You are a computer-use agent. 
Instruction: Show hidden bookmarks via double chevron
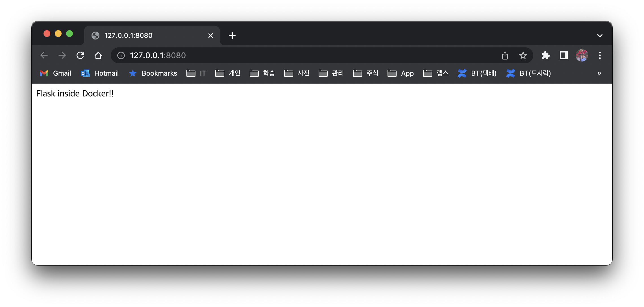pos(599,73)
